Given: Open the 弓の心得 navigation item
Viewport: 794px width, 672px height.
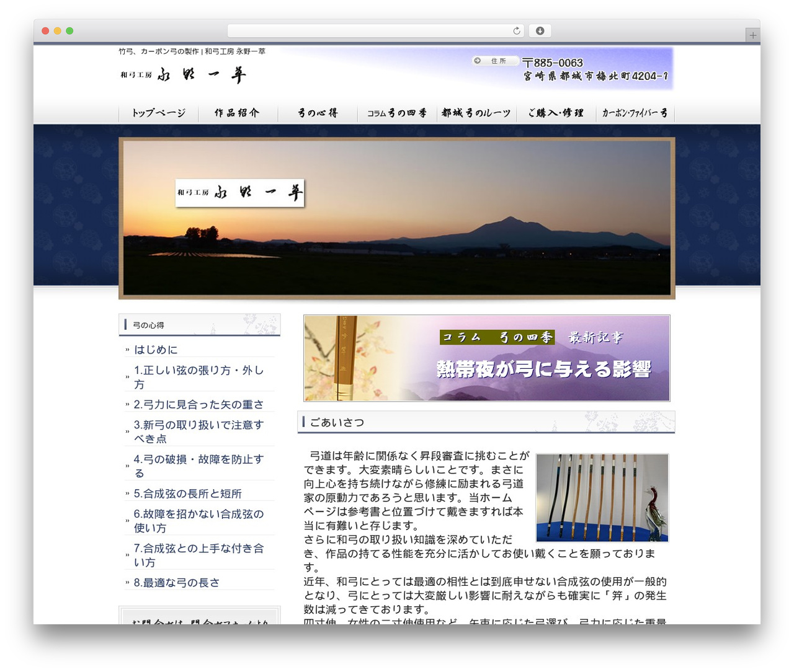Looking at the screenshot, I should [x=318, y=113].
